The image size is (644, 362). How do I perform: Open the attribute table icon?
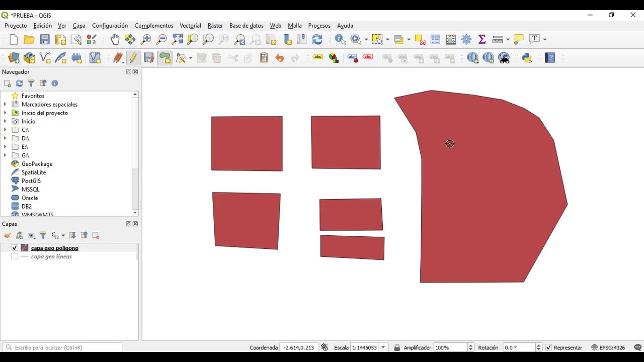435,39
